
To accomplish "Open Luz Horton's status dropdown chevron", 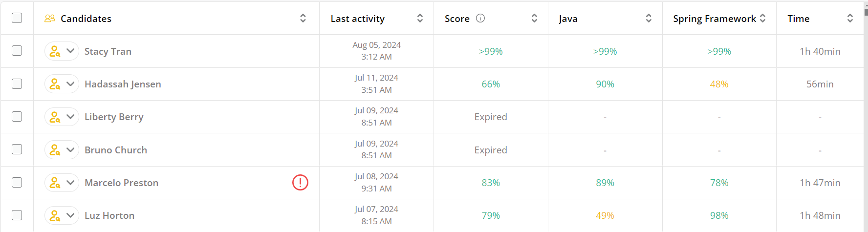I will (70, 215).
